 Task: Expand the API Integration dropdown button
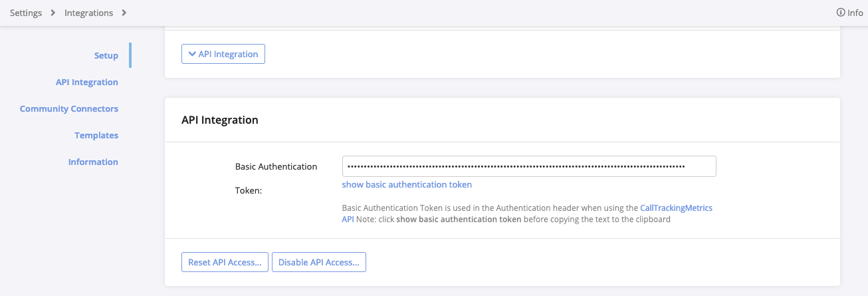(x=223, y=54)
